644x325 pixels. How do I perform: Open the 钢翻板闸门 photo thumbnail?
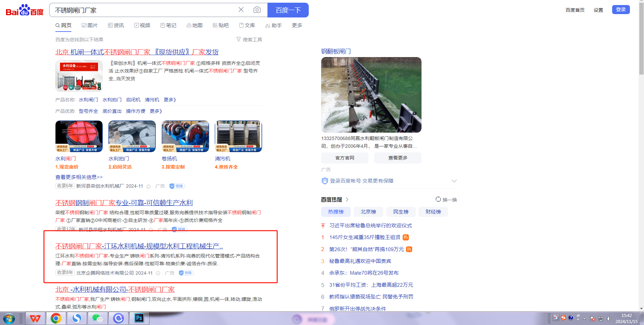[371, 95]
